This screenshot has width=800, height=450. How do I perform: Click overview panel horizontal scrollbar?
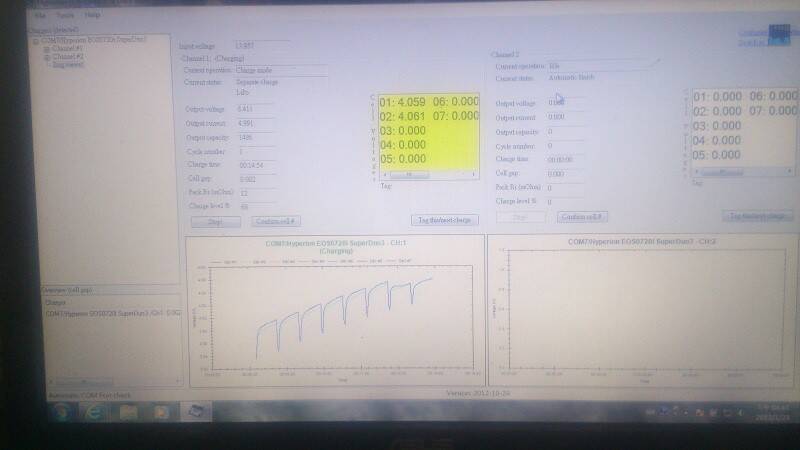(x=114, y=381)
